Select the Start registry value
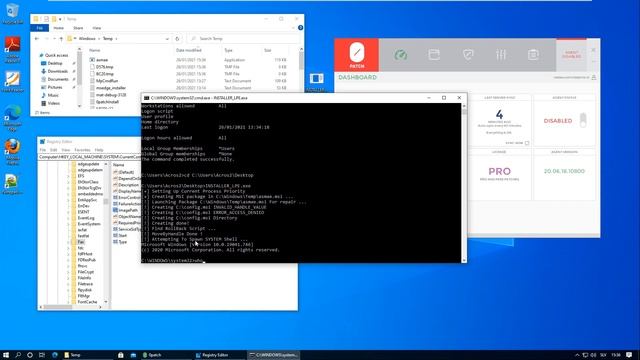 click(x=122, y=236)
